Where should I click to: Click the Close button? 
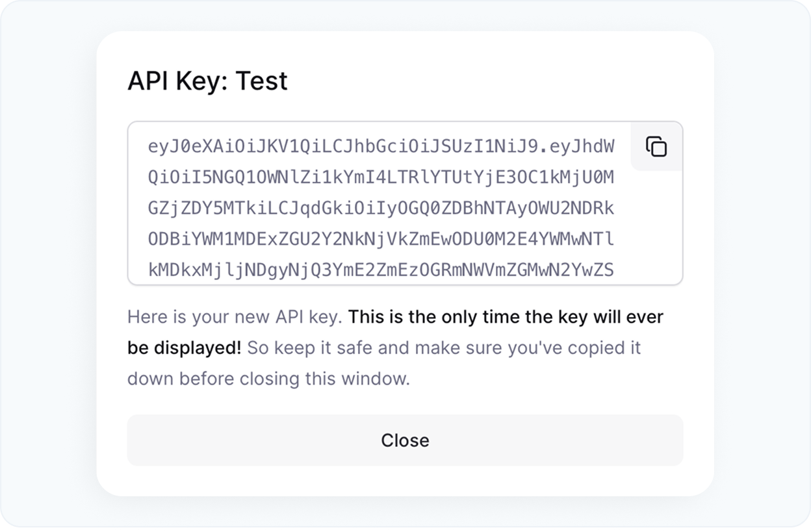[405, 440]
